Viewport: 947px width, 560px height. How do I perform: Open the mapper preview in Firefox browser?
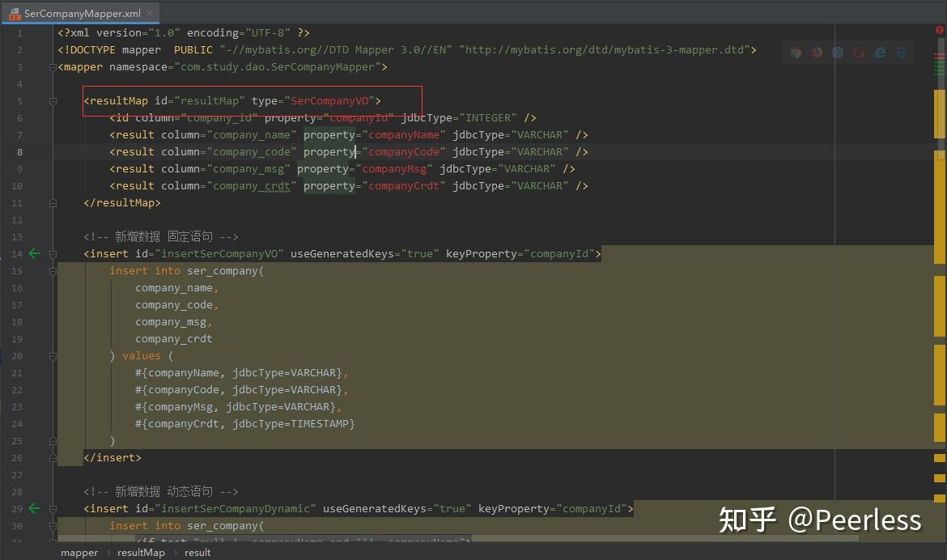(817, 53)
